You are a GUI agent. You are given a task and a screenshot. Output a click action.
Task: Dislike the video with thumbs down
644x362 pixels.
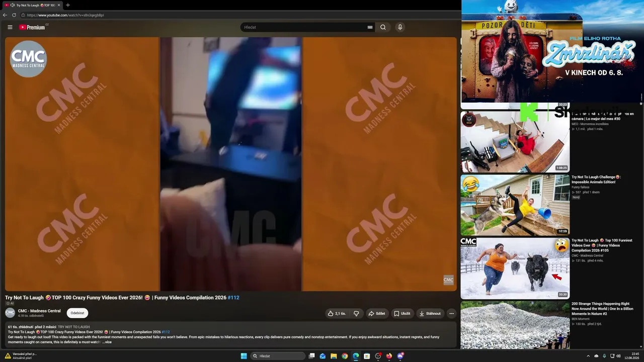356,313
